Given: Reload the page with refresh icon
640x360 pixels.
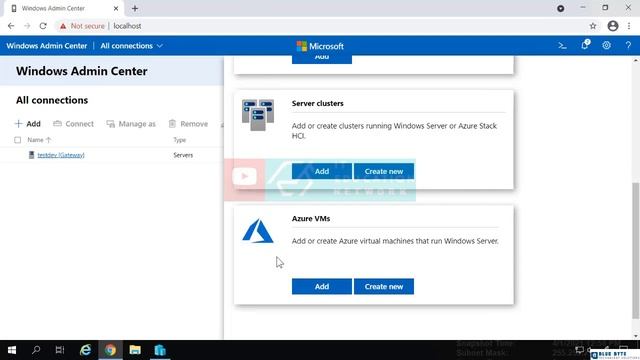Looking at the screenshot, I should pos(43,26).
